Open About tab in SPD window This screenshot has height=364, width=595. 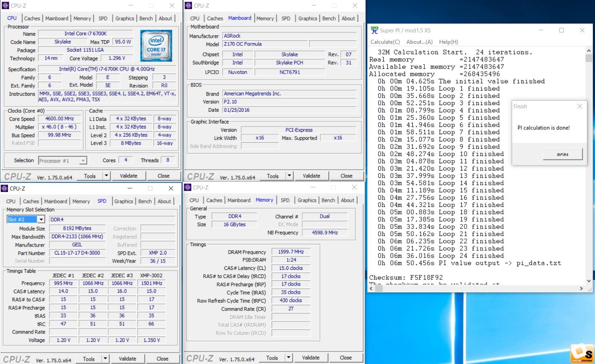pos(164,201)
